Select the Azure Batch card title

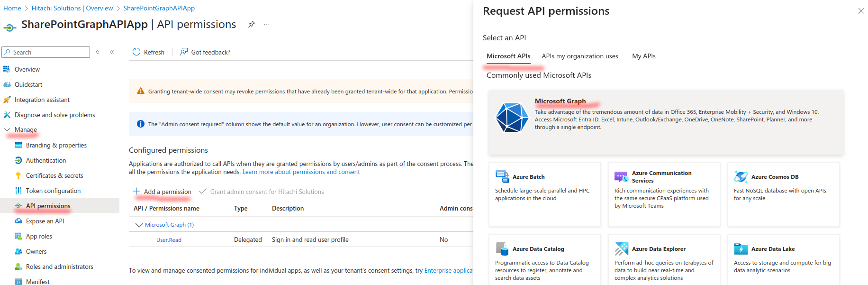tap(528, 177)
